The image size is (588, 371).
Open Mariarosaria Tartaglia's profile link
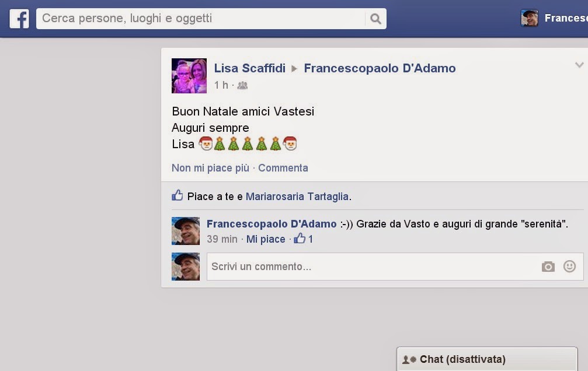[x=297, y=197]
